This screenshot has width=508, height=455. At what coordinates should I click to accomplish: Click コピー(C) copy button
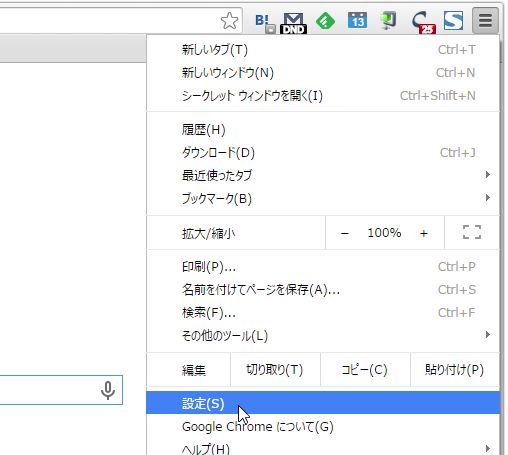(365, 370)
